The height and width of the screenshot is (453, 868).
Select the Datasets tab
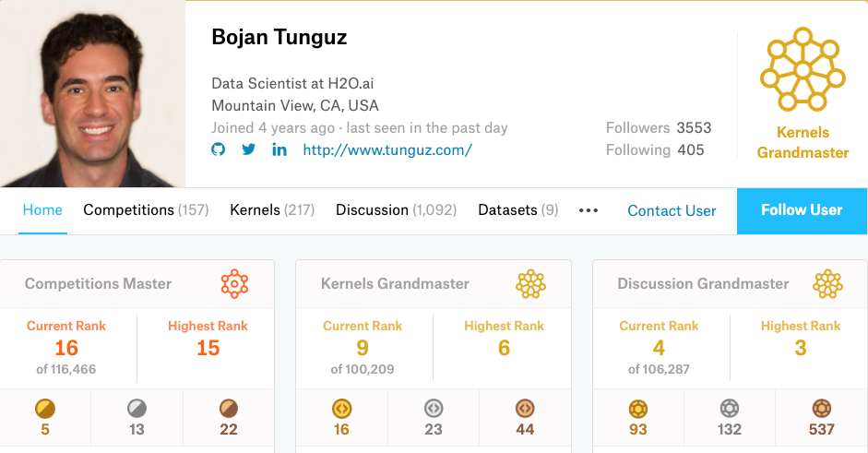tap(518, 210)
